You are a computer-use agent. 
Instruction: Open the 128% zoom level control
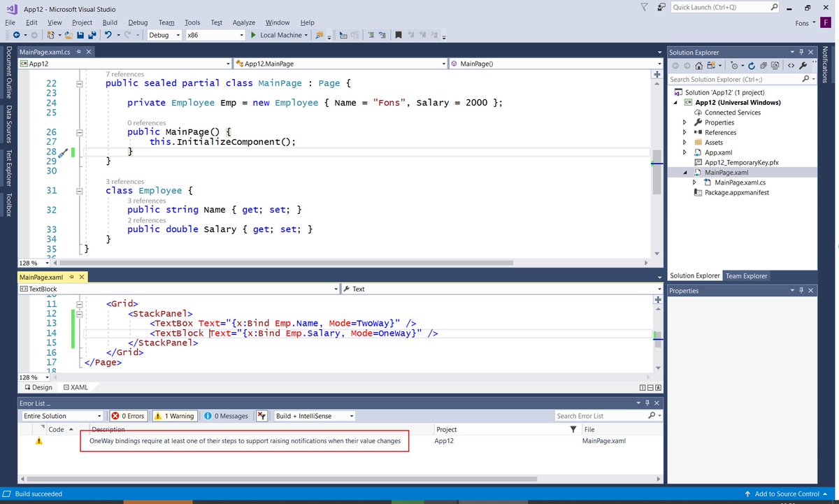click(33, 263)
